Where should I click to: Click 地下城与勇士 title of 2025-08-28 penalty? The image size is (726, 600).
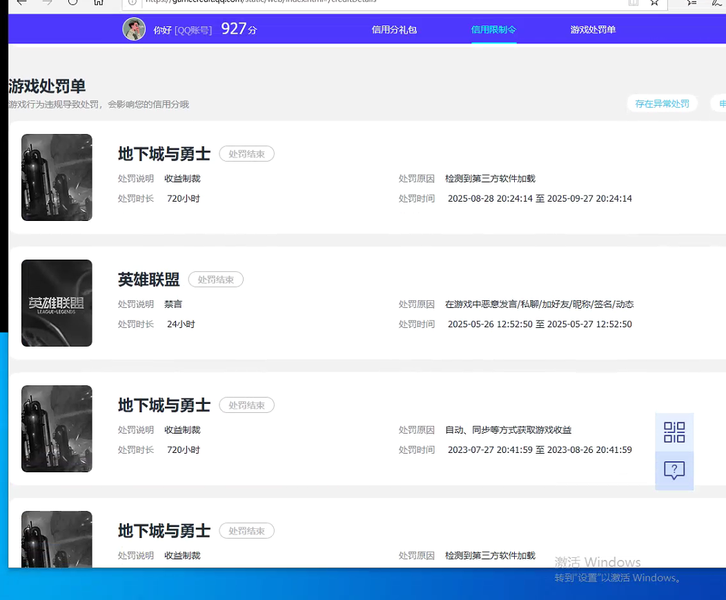pos(164,154)
